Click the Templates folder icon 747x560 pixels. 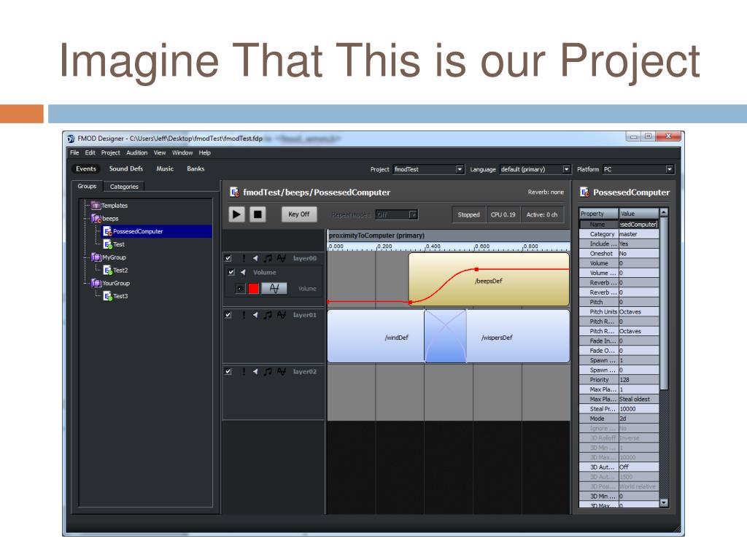[96, 206]
